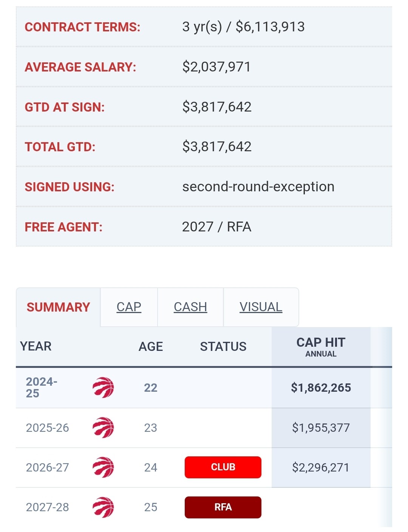Click the $1,862,265 cap hit value
The width and height of the screenshot is (408, 532).
point(321,388)
